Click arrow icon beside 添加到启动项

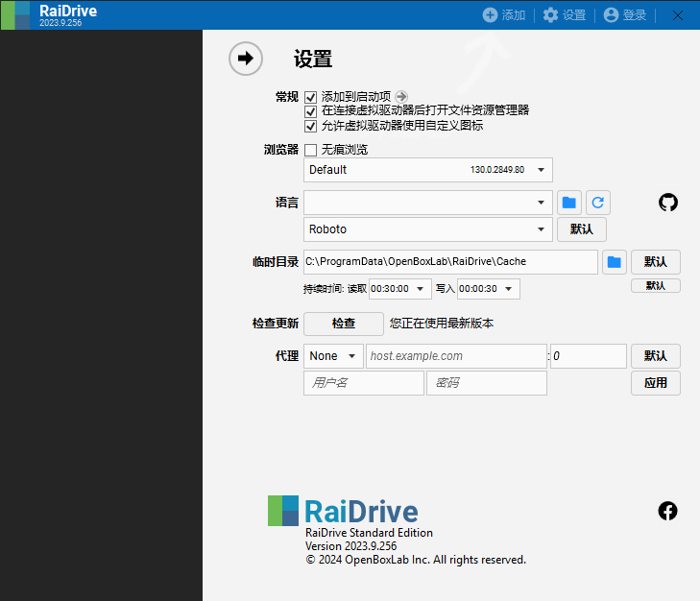pos(401,96)
